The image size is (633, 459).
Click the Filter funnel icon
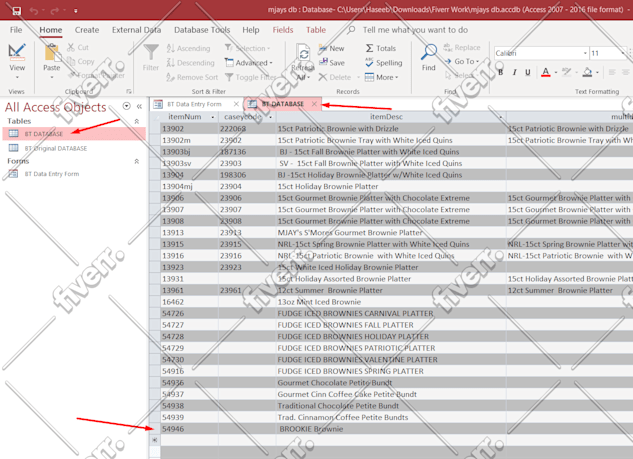(x=151, y=52)
